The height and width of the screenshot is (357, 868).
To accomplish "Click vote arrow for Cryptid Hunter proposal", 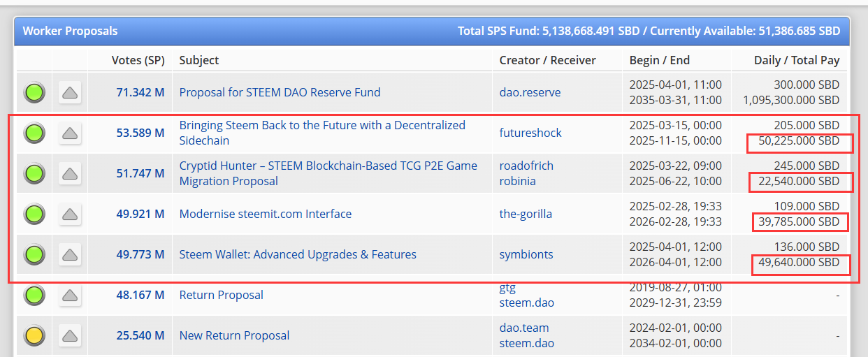I will [x=70, y=173].
